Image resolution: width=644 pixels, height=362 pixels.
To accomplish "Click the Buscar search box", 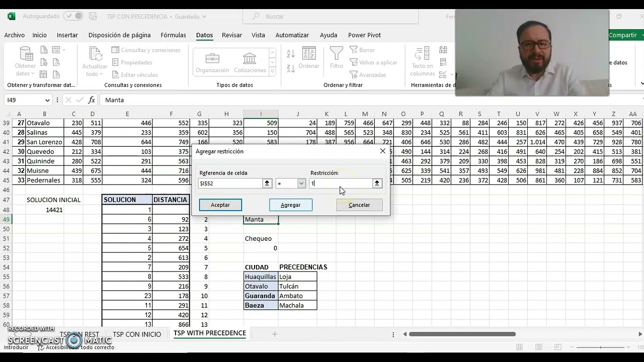I will tap(331, 17).
